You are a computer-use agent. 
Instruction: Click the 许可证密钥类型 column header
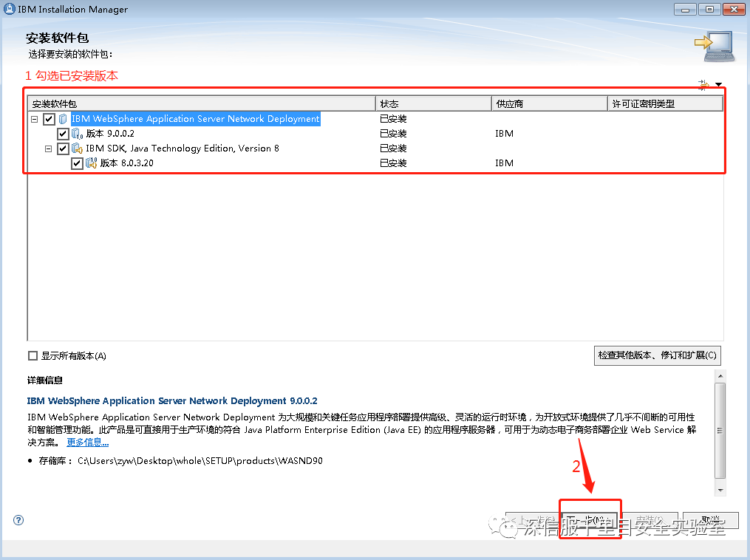pos(665,103)
